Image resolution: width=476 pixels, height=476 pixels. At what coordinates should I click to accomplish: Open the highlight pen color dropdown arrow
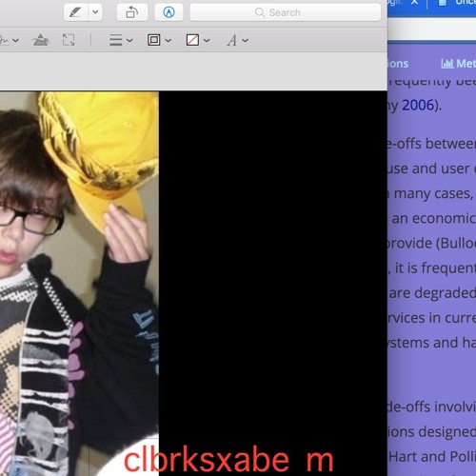click(95, 12)
